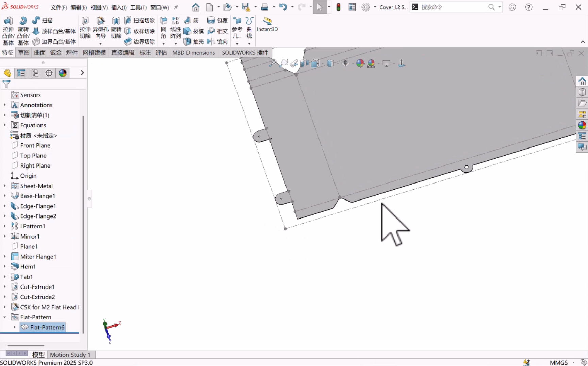Image resolution: width=588 pixels, height=366 pixels.
Task: Click the DisplayManager color sphere icon
Action: tap(63, 73)
